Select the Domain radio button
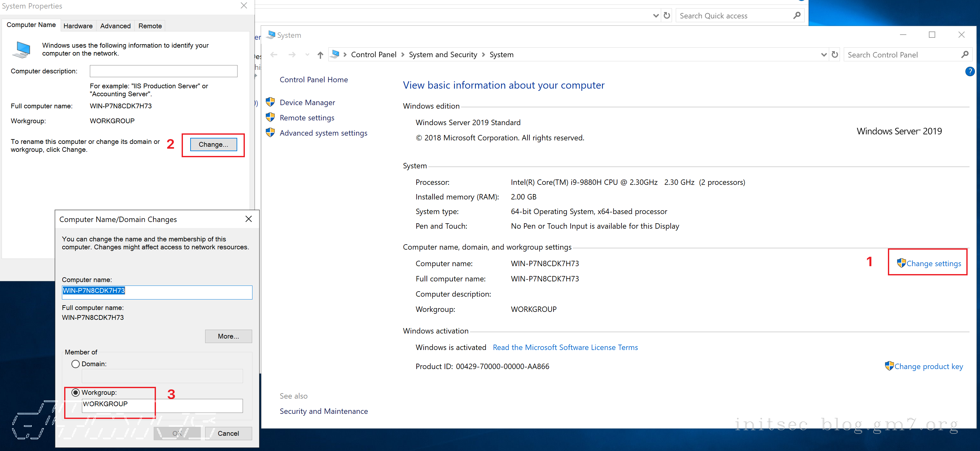980x451 pixels. coord(76,364)
